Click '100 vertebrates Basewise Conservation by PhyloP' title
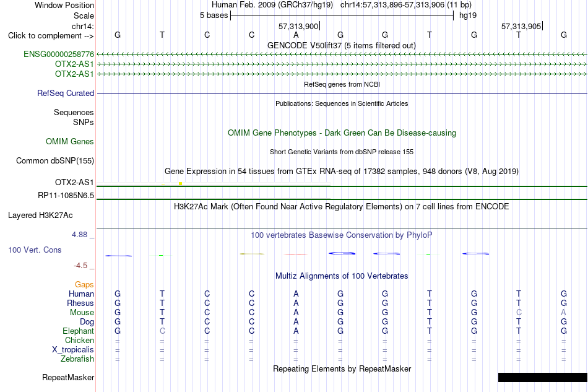The height and width of the screenshot is (392, 588). coord(341,235)
